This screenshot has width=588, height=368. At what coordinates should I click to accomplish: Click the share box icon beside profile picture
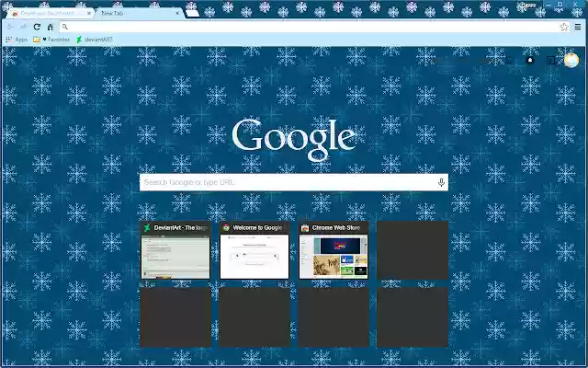pos(551,60)
